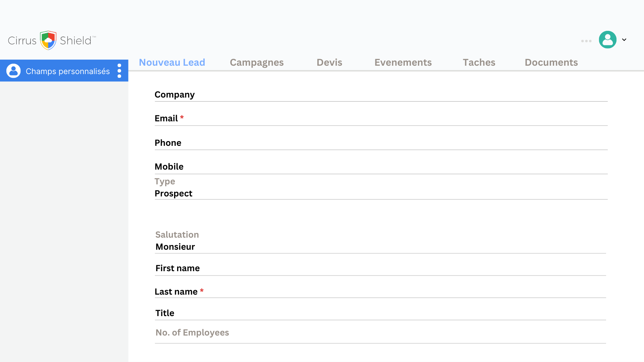Screen dimensions: 644x362
Task: Go to the Devis tab
Action: (329, 62)
